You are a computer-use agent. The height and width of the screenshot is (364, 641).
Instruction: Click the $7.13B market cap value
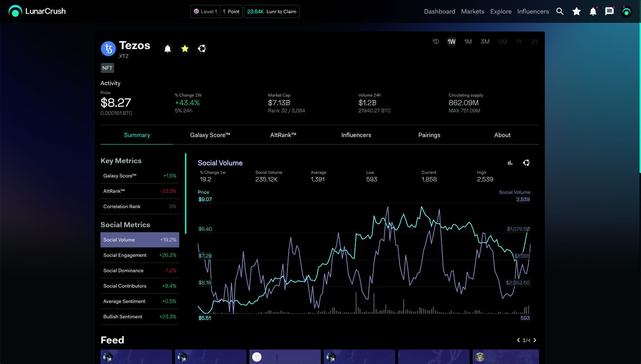[x=279, y=103]
